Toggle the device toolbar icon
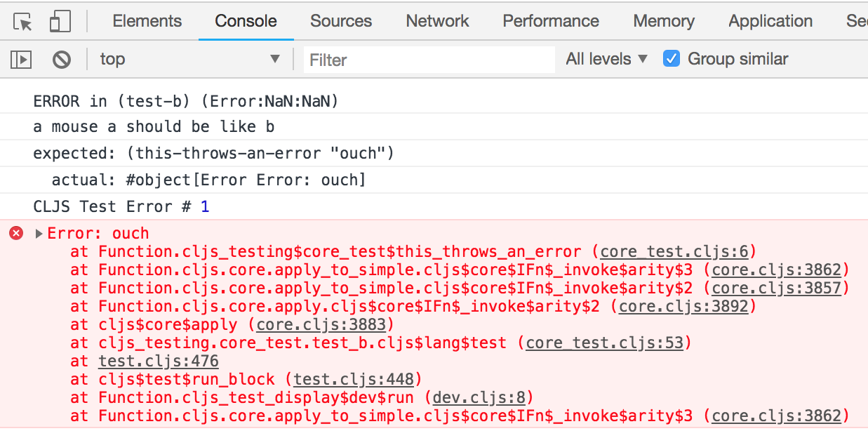The height and width of the screenshot is (431, 868). point(60,22)
